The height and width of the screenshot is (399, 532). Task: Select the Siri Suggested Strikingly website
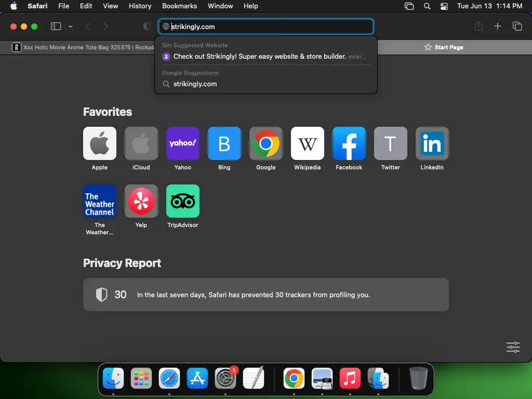click(x=266, y=57)
